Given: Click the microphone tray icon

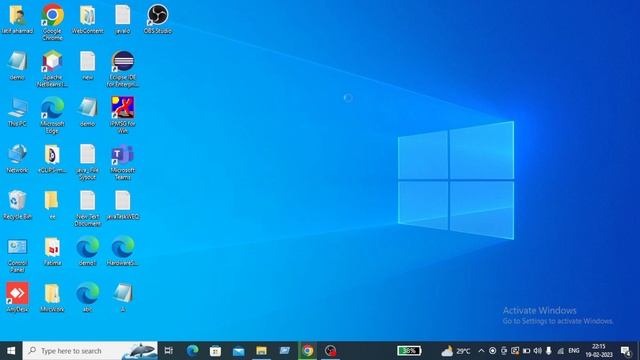Looking at the screenshot, I should pos(549,351).
